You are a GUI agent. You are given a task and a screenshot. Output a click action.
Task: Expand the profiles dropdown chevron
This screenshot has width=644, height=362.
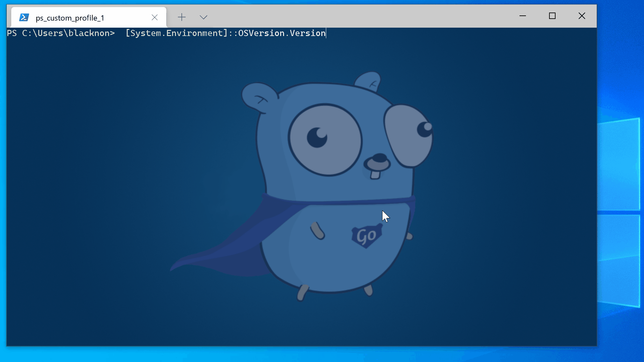coord(203,17)
